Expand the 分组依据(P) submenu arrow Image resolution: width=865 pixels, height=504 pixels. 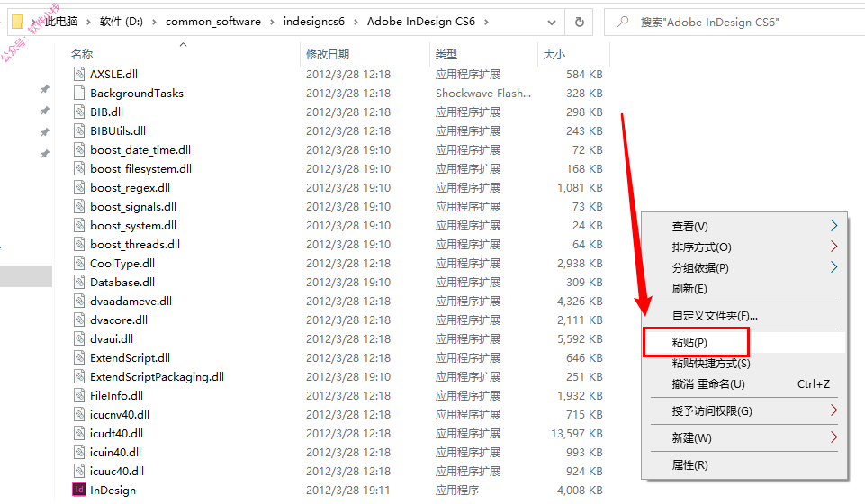point(833,267)
